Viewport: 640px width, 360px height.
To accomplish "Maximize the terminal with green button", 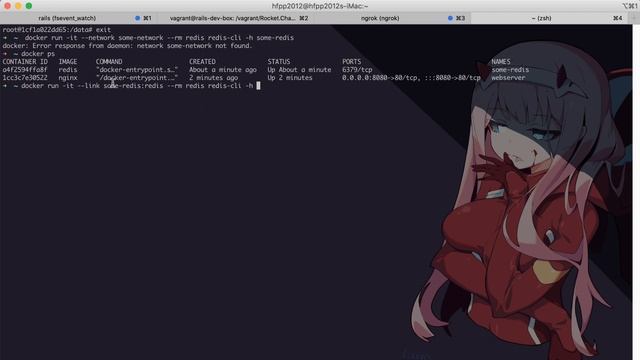I will tap(29, 6).
